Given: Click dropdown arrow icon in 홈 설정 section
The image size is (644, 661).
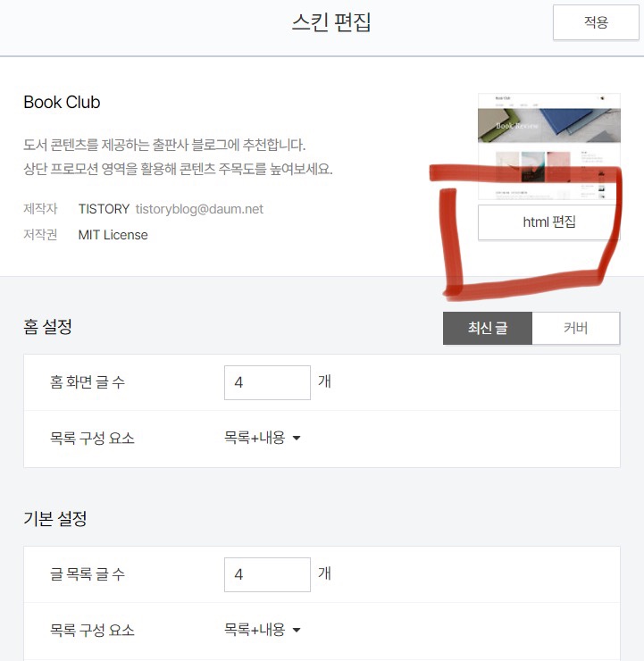Looking at the screenshot, I should 297,438.
